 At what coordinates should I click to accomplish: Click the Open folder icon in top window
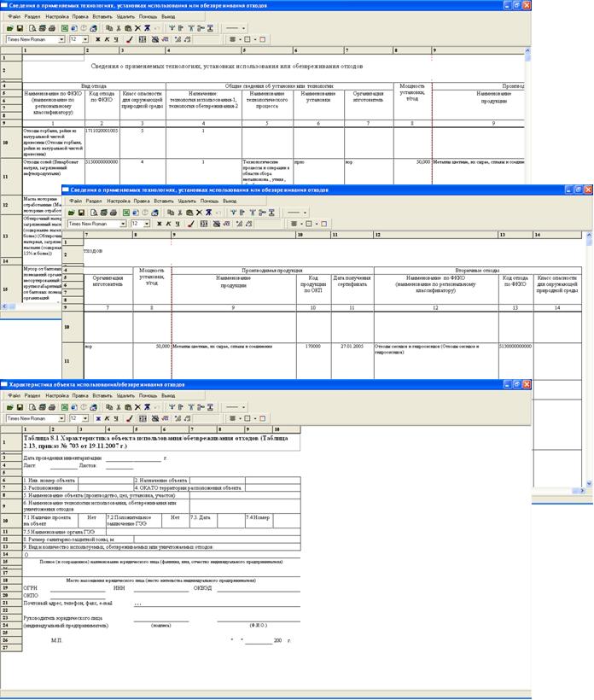tap(11, 27)
